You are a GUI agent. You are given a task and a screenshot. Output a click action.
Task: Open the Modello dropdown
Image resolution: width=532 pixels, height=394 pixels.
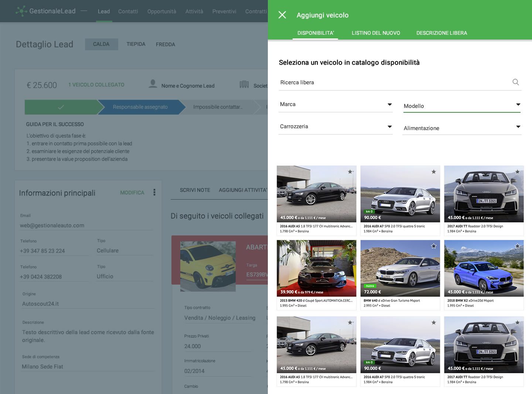pos(462,106)
